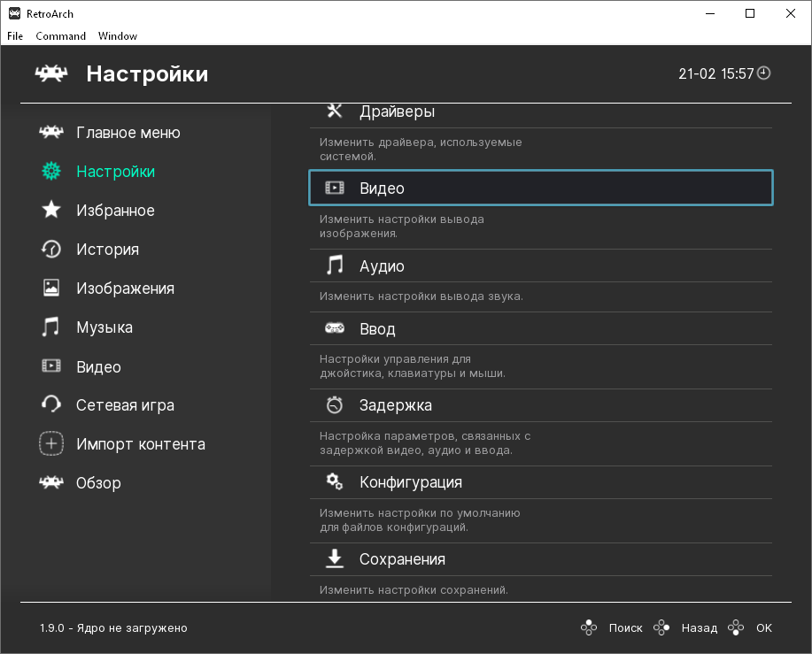Click the Видео label in the sidebar
Image resolution: width=812 pixels, height=654 pixels.
click(98, 367)
